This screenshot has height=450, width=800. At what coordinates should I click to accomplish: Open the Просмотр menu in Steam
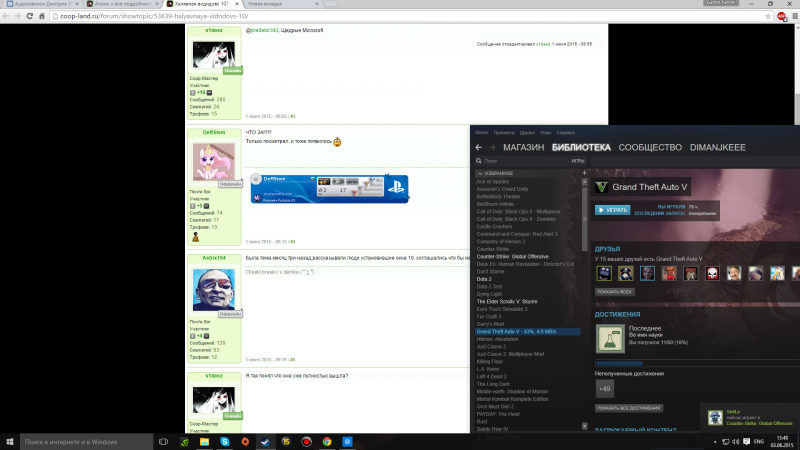504,133
